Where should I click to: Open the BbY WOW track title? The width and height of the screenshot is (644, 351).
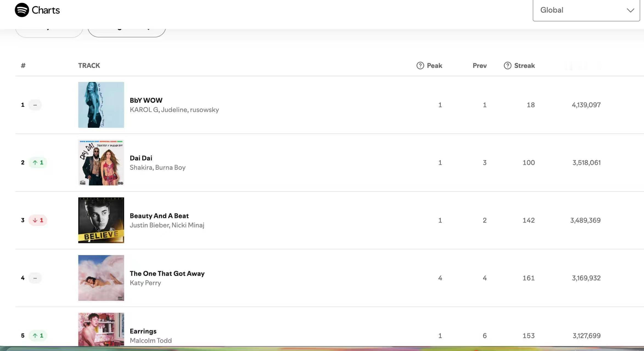146,100
